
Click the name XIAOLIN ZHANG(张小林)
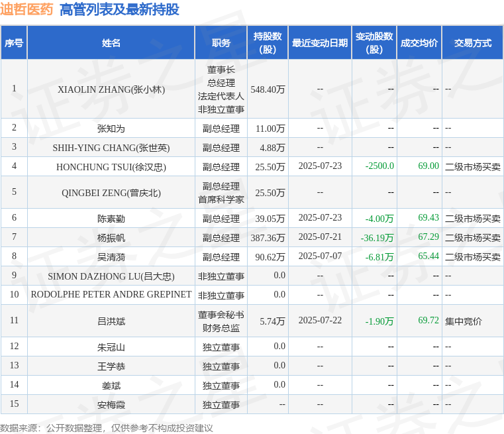click(x=111, y=89)
